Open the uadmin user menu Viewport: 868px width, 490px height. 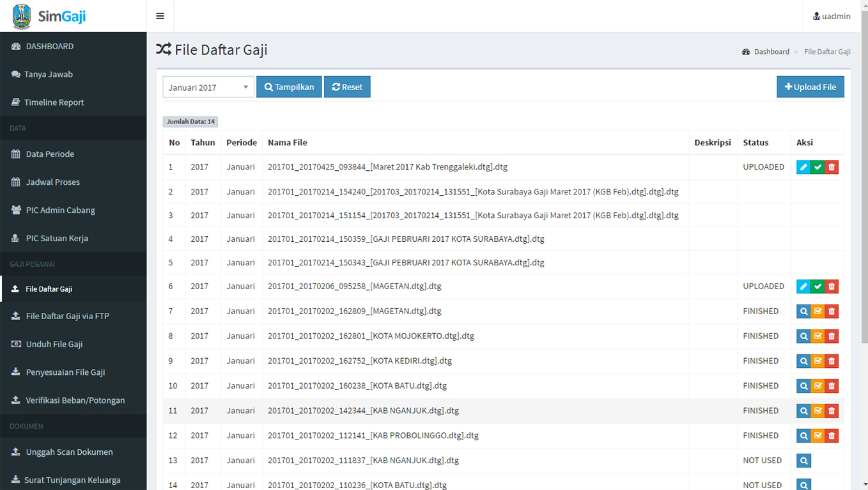point(832,16)
